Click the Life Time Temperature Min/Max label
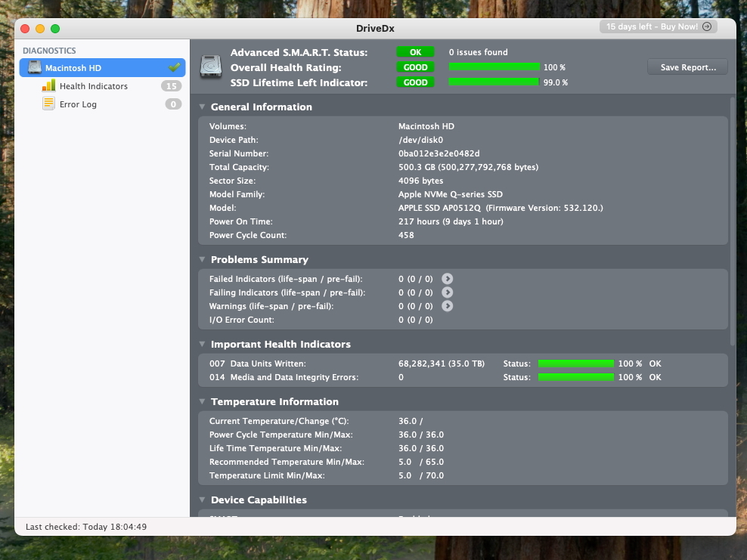This screenshot has height=560, width=747. coord(275,448)
